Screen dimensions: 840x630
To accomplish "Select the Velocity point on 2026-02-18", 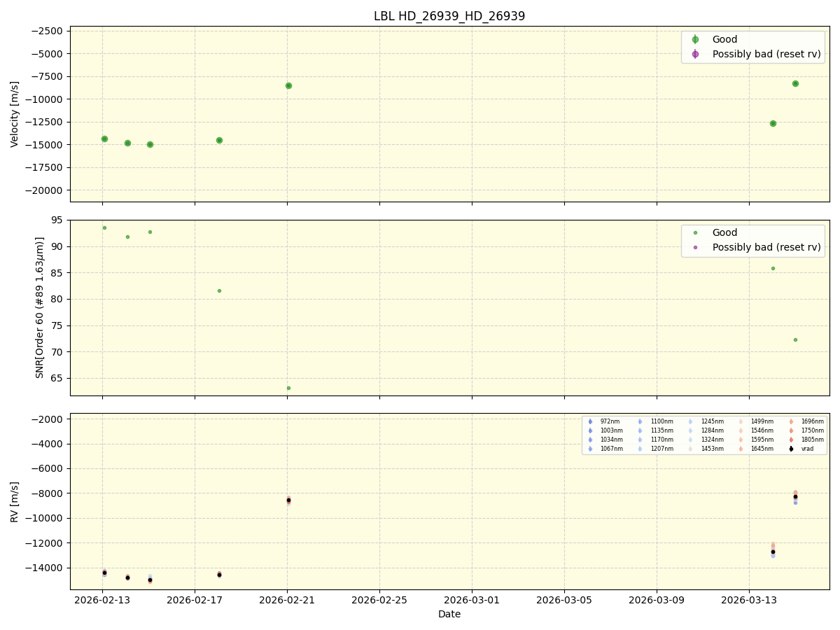I will tap(219, 140).
